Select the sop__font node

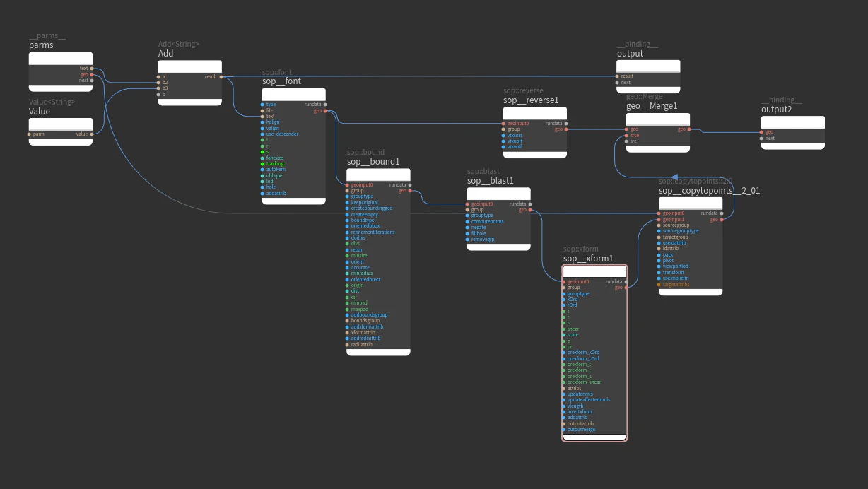click(294, 146)
